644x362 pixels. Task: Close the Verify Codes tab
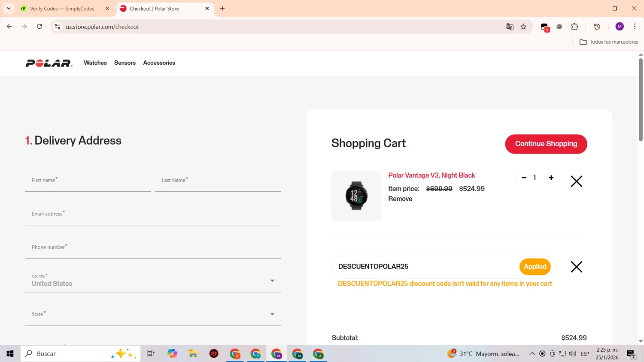pyautogui.click(x=107, y=9)
